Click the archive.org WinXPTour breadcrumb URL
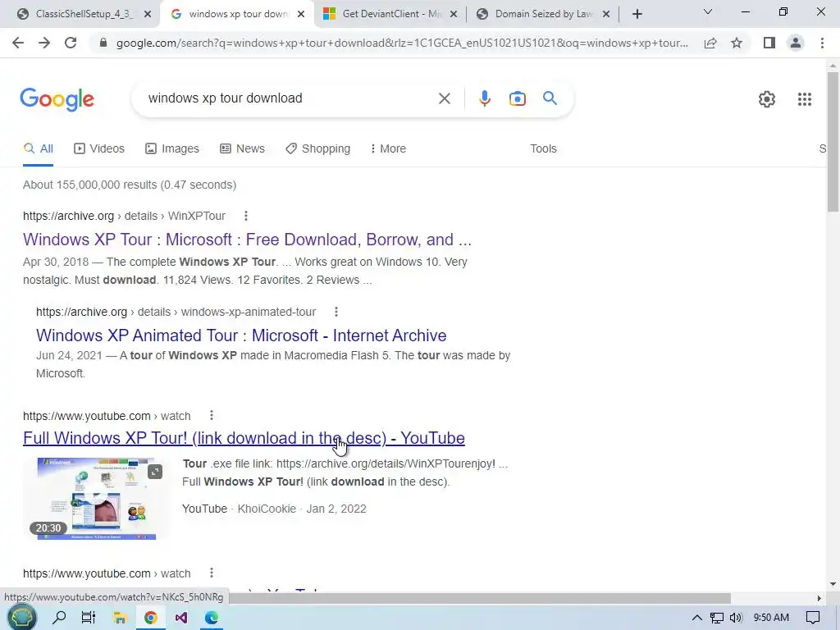Image resolution: width=840 pixels, height=630 pixels. (124, 216)
